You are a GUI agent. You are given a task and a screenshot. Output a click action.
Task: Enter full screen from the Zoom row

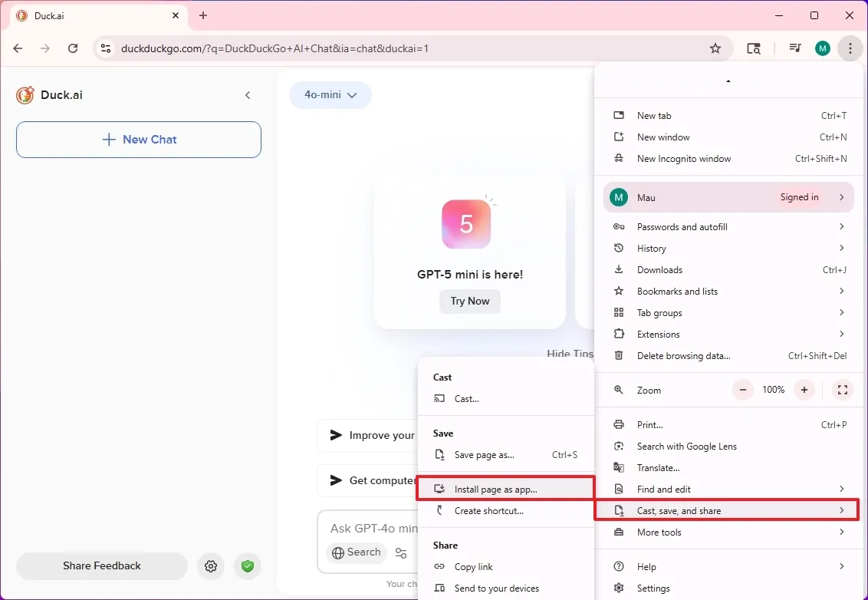(x=842, y=390)
